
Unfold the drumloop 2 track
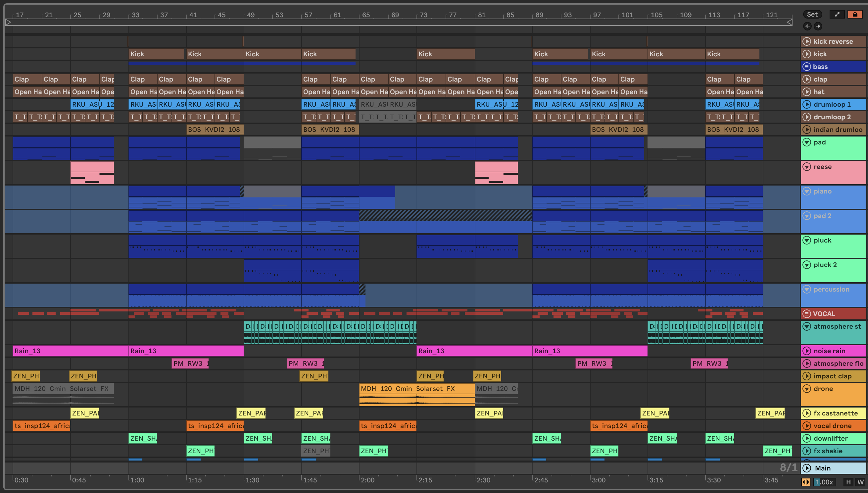[x=807, y=117]
